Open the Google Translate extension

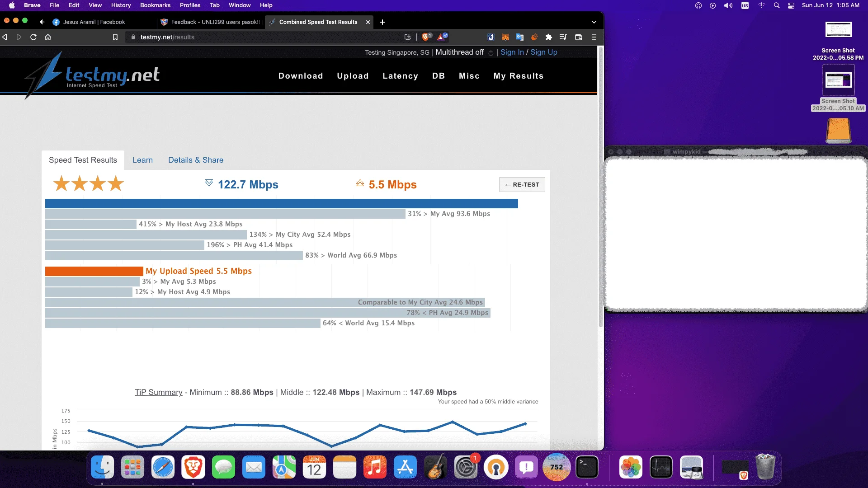pyautogui.click(x=520, y=37)
